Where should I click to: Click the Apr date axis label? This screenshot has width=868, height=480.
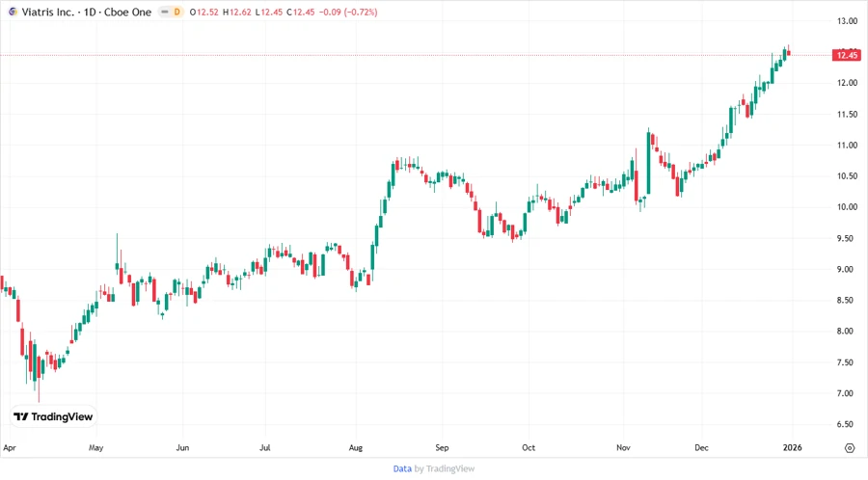[10, 448]
